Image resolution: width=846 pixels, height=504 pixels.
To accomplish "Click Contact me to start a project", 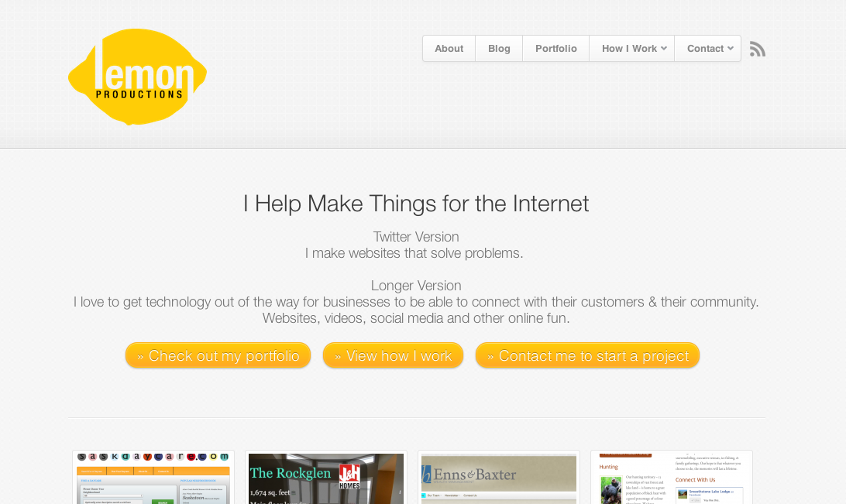I will click(587, 356).
